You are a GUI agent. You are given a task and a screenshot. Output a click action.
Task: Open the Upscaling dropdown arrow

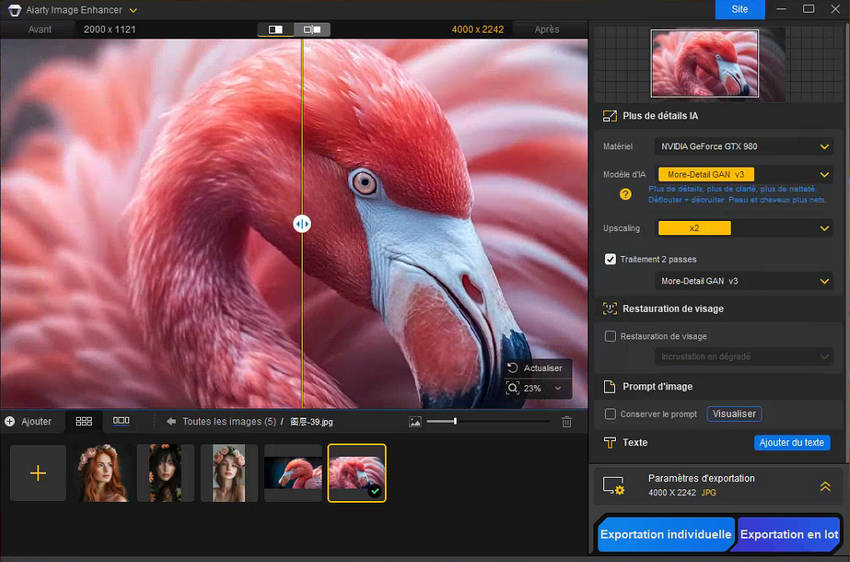824,228
